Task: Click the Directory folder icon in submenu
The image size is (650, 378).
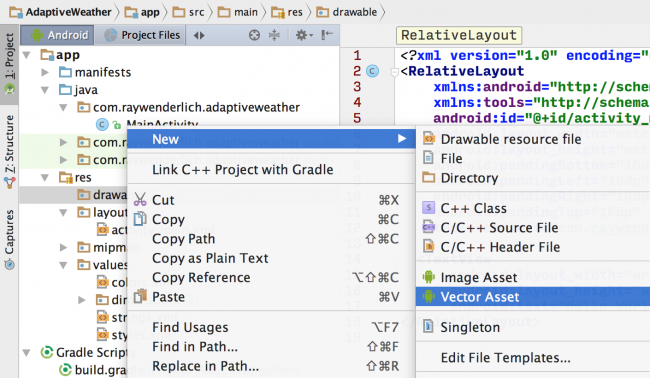Action: [x=429, y=178]
